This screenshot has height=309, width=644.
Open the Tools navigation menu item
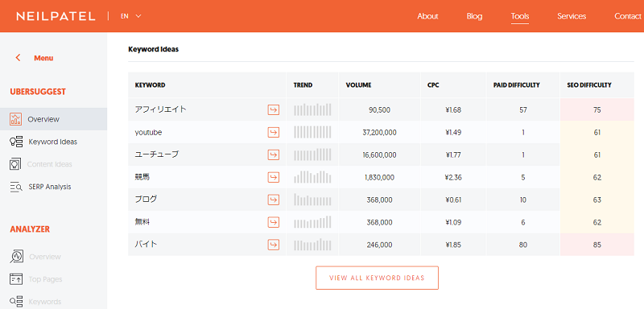(x=520, y=16)
